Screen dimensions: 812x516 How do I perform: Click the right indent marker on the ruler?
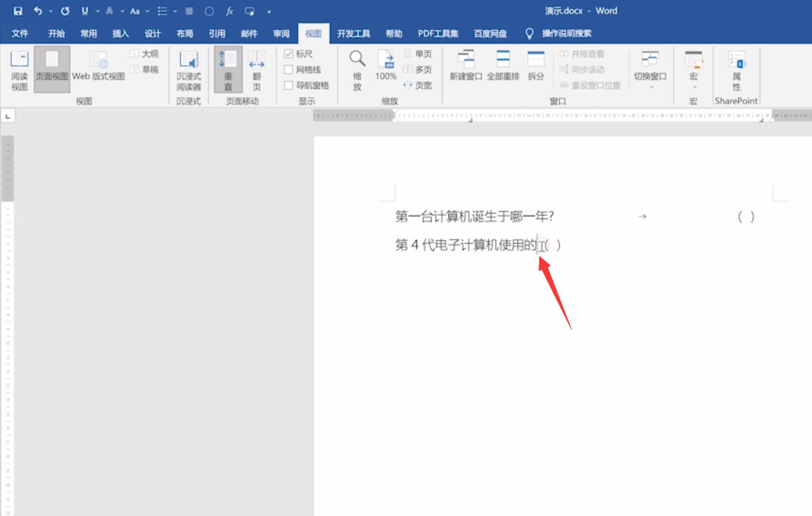tap(771, 119)
